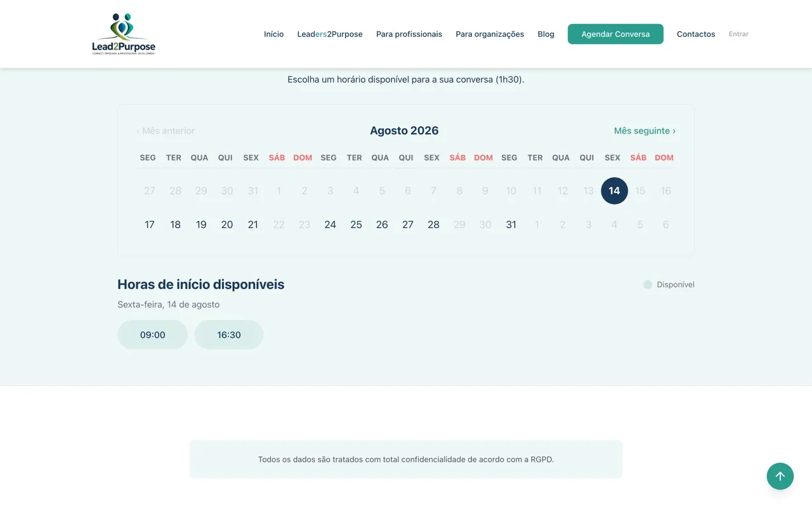Select the 16:30 time slot
Viewport: 812px width, 508px height.
point(229,335)
